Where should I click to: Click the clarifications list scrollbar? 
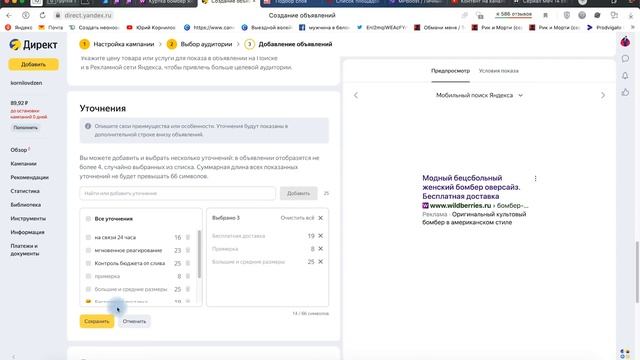[x=199, y=254]
